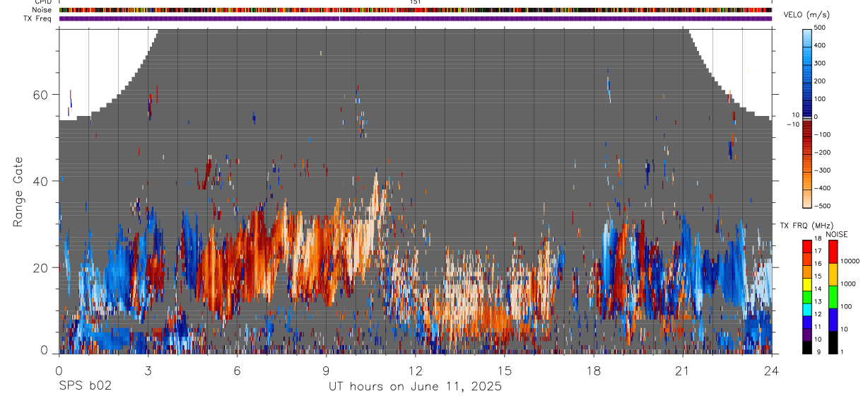The width and height of the screenshot is (868, 401).
Task: Click the 'NOISE' legend title
Action: [x=836, y=234]
